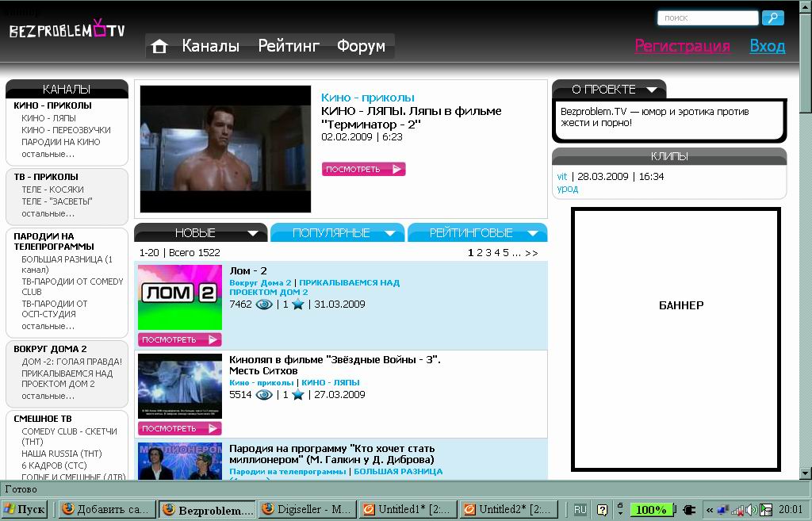This screenshot has height=521, width=812.
Task: Click КИНО - ЛЯПЫ link under Киноляп video
Action: tap(331, 383)
